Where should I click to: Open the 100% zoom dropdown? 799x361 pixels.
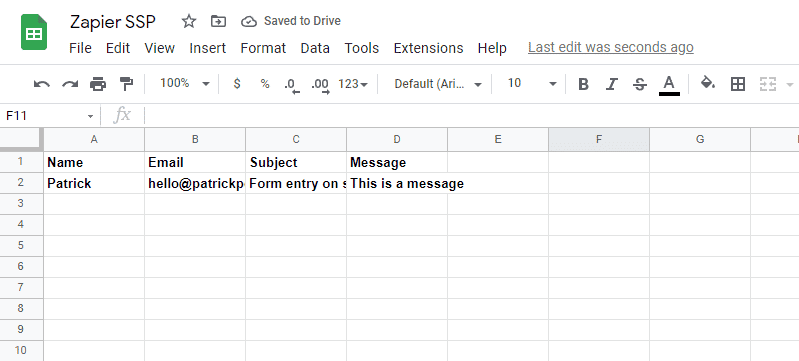184,84
